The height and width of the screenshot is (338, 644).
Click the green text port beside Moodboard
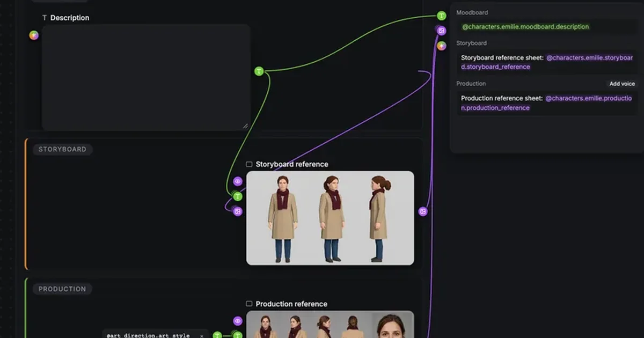pyautogui.click(x=441, y=16)
